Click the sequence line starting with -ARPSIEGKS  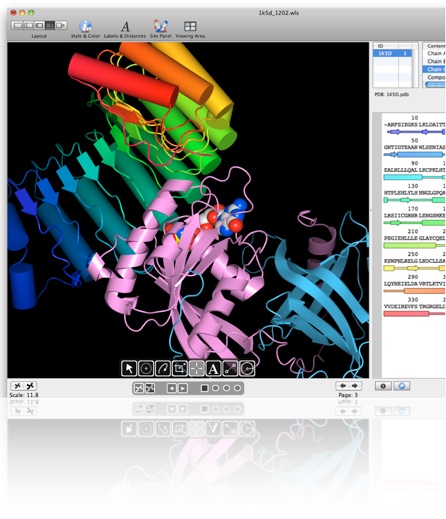[414, 125]
